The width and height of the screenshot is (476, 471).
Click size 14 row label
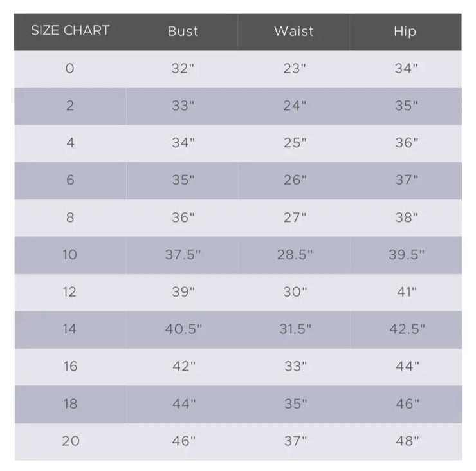coord(70,329)
